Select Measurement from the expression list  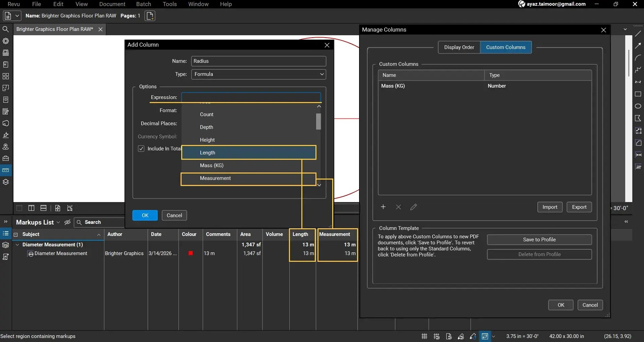click(x=215, y=178)
